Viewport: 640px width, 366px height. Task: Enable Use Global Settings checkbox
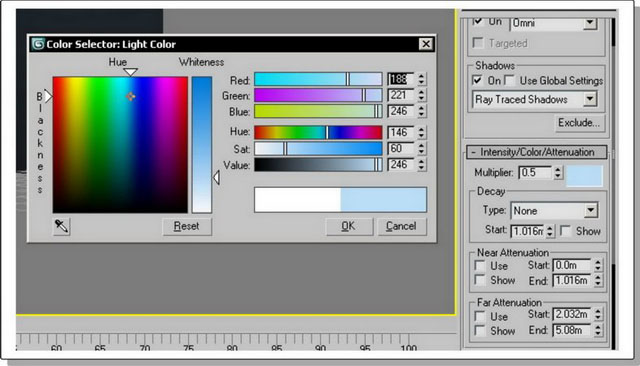(x=510, y=80)
